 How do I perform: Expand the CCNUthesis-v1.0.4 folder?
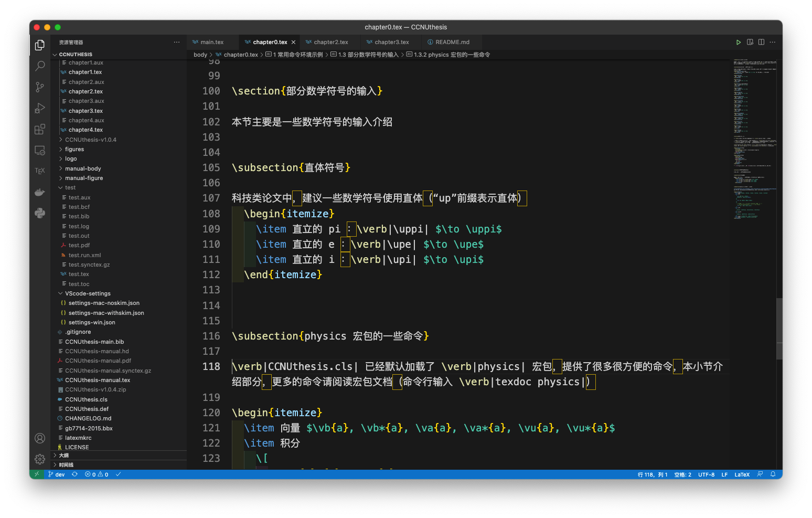[x=91, y=140]
